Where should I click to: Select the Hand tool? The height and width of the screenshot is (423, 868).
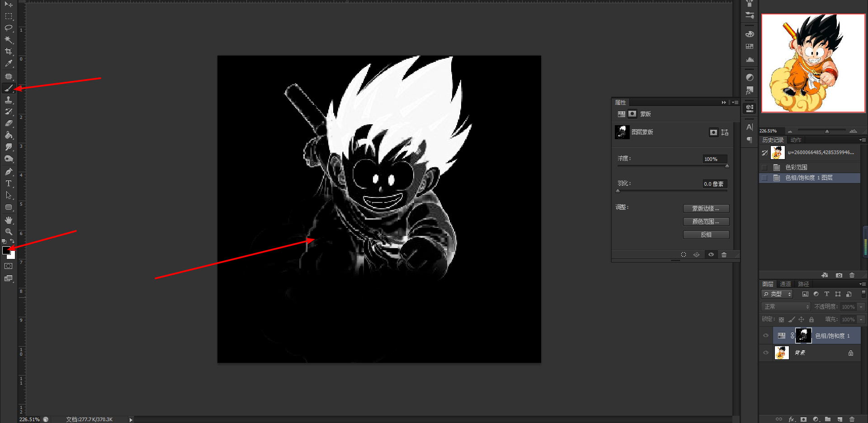[x=9, y=220]
